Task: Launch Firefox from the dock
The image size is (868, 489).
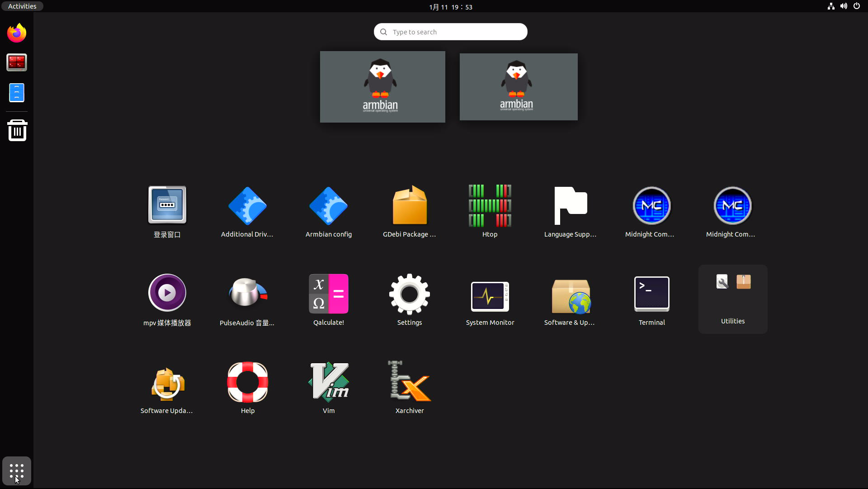Action: (x=17, y=33)
